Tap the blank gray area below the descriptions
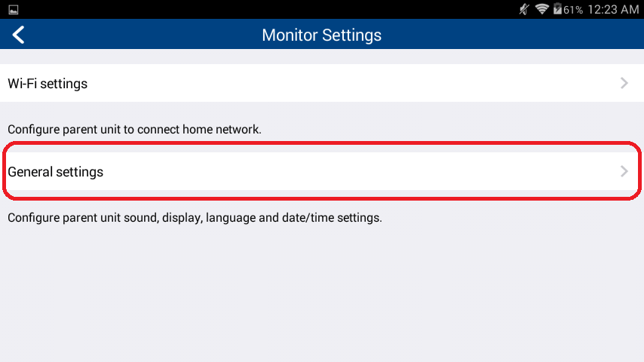This screenshot has width=644, height=362. pos(322,296)
